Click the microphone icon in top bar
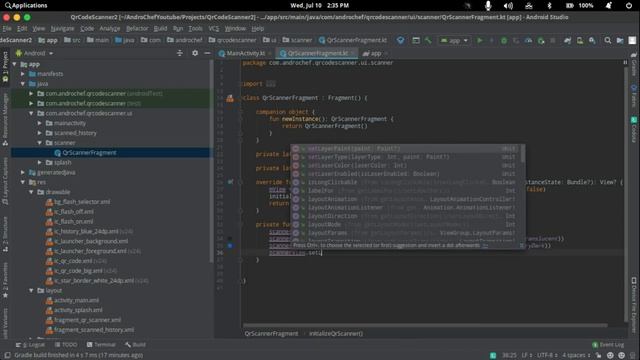 (x=488, y=5)
